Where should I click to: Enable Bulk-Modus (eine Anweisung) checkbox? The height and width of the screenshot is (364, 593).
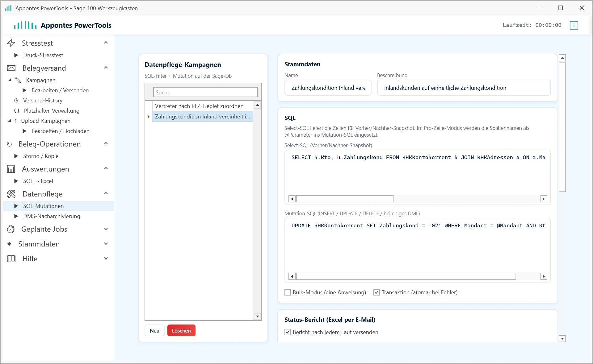click(x=288, y=292)
